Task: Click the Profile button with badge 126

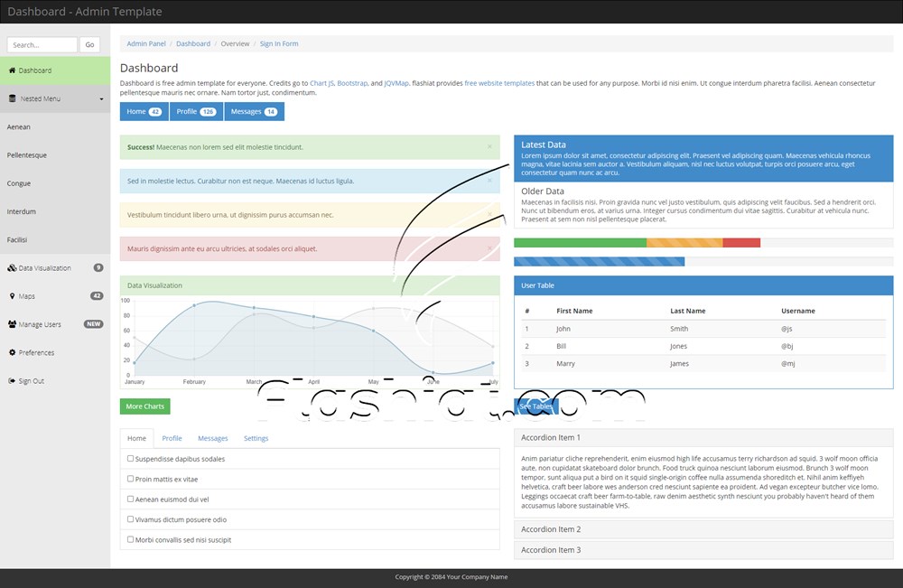Action: tap(196, 112)
